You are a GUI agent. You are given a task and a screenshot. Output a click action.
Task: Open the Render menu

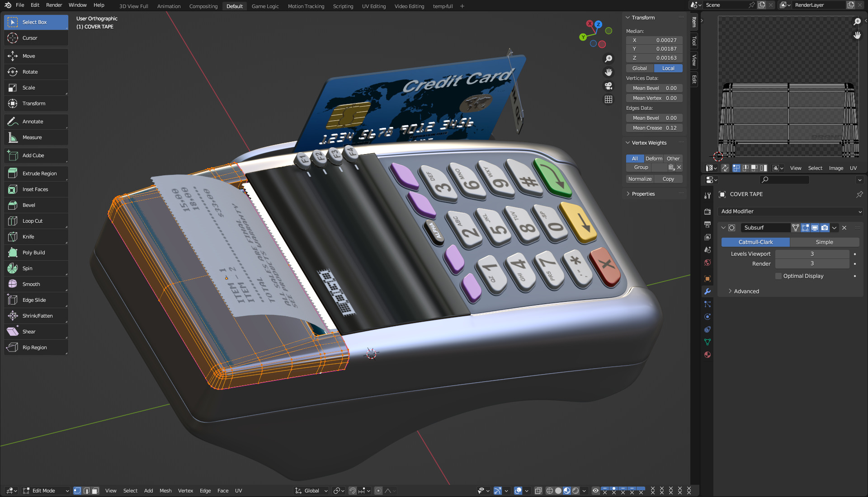coord(54,5)
